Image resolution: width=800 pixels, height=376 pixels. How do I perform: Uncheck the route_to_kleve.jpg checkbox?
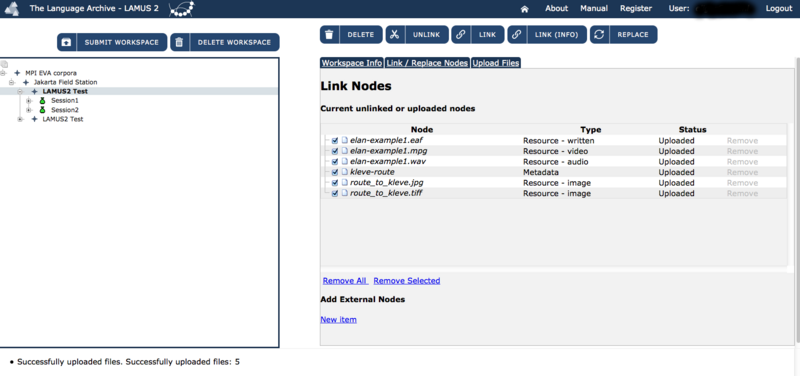335,183
